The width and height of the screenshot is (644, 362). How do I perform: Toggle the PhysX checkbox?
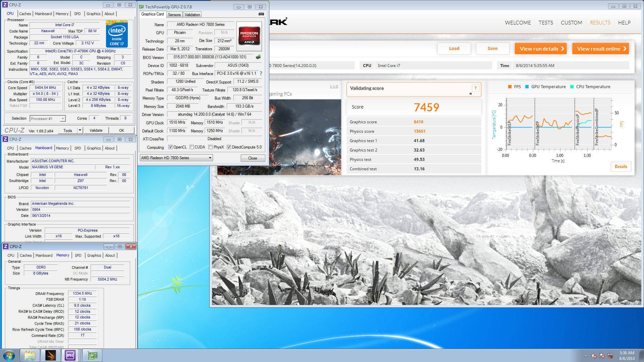pos(210,147)
